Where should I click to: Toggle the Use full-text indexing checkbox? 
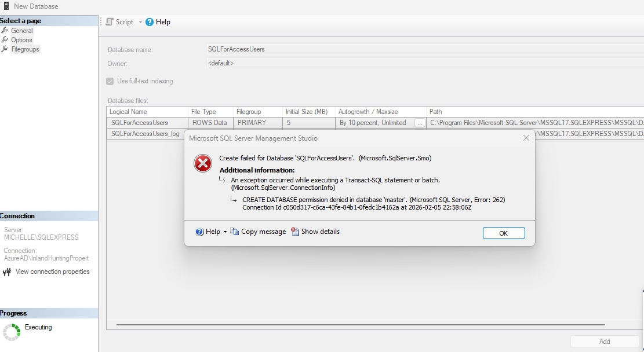tap(110, 81)
